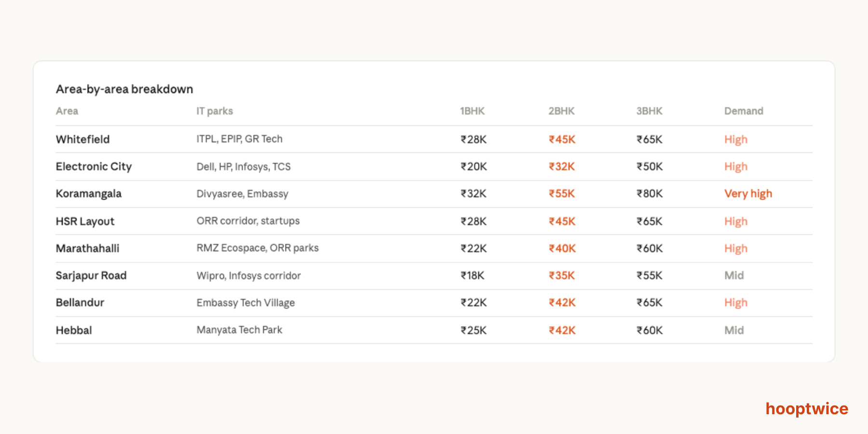Click the IT parks column header

pos(214,111)
